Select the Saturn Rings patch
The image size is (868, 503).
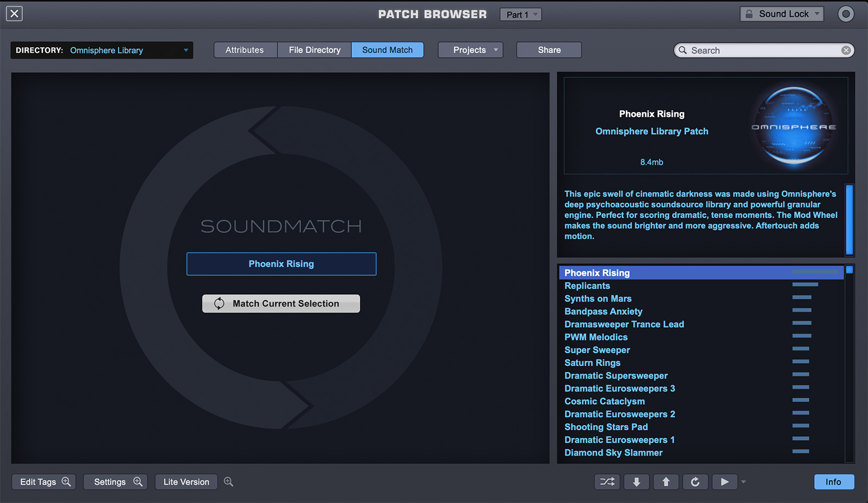[701, 363]
